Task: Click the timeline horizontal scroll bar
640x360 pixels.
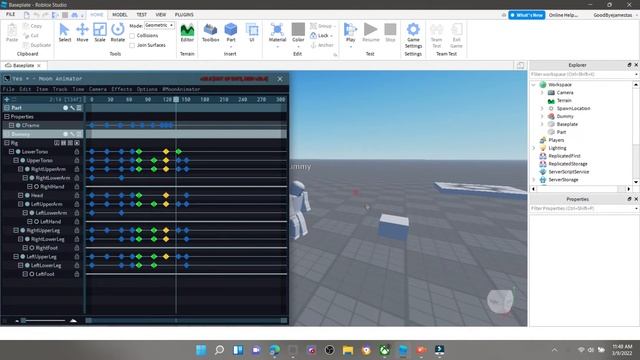Action: pyautogui.click(x=186, y=321)
